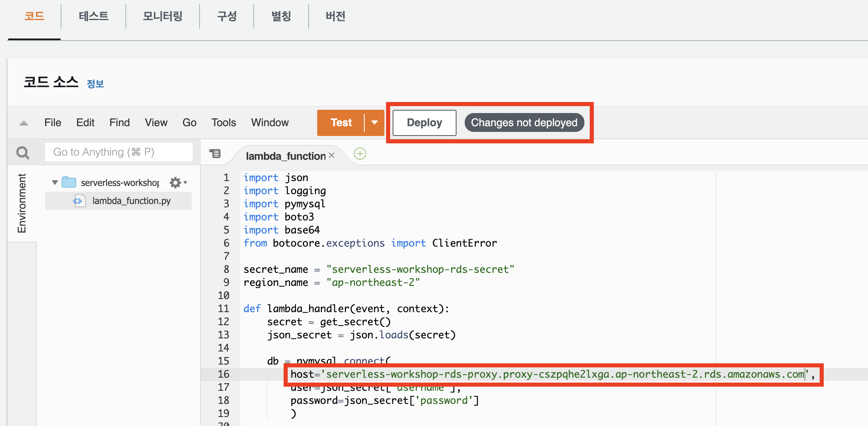This screenshot has height=426, width=868.
Task: Open the Test button dropdown arrow
Action: [375, 122]
